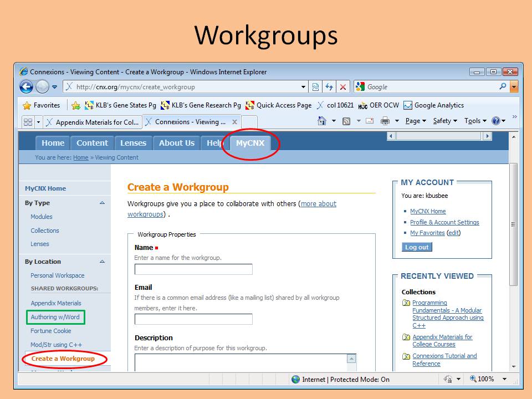
Task: Open the Tools menu
Action: 475,121
